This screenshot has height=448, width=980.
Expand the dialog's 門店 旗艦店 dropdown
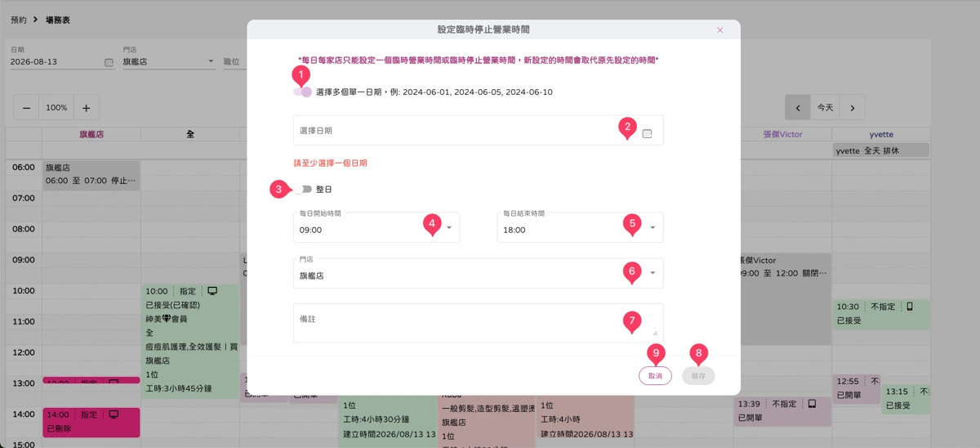click(x=478, y=273)
